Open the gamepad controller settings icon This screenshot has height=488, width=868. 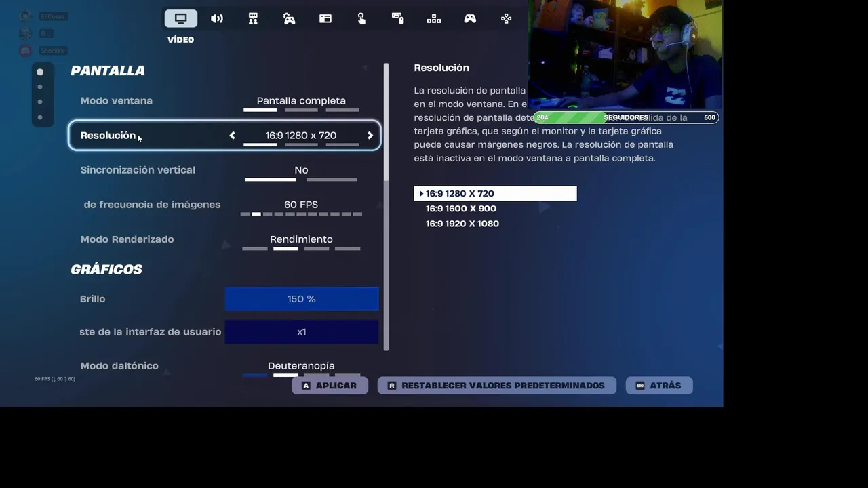tap(470, 18)
